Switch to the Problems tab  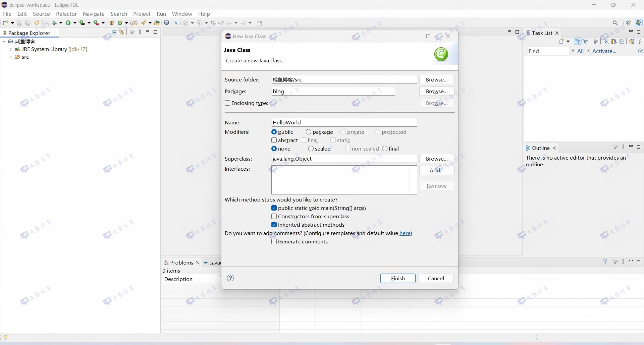tap(181, 263)
